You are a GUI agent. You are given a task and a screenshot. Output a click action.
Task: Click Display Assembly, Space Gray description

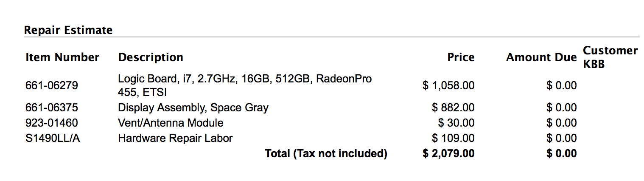pos(193,108)
